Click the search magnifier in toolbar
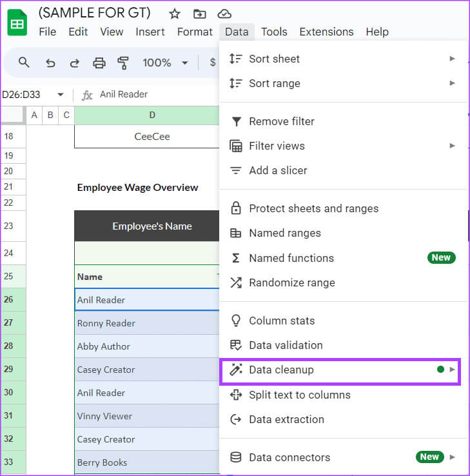Screen dimensions: 470x476 24,63
